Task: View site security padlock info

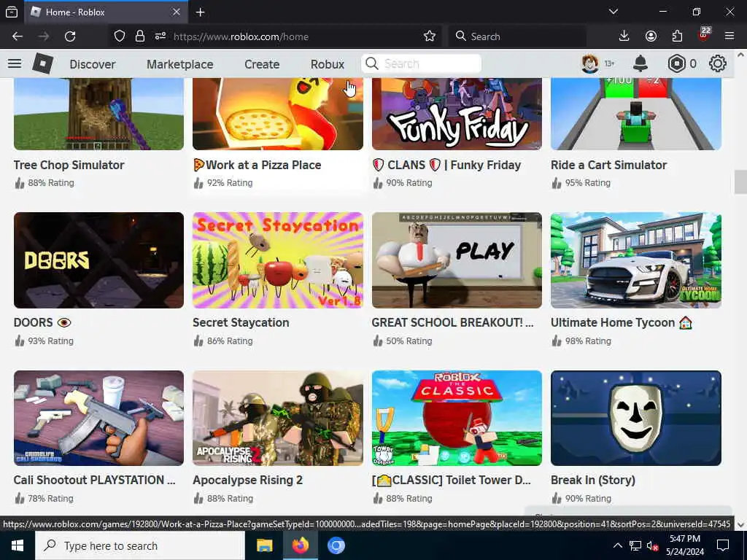Action: coord(139,36)
